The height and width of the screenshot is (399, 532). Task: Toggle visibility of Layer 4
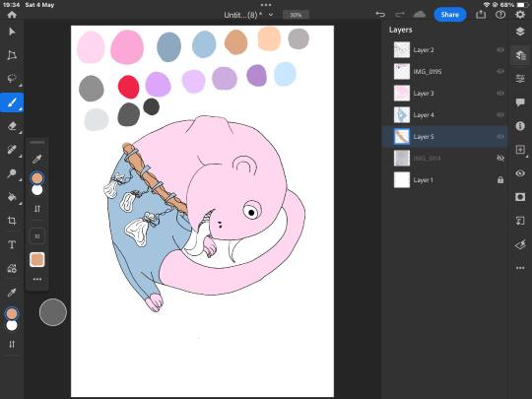click(500, 115)
